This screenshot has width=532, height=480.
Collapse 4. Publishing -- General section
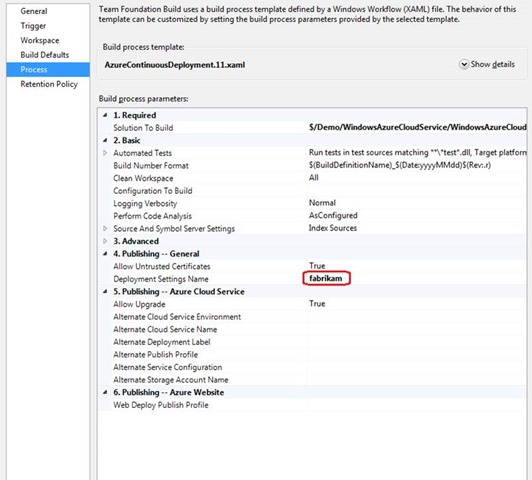105,254
